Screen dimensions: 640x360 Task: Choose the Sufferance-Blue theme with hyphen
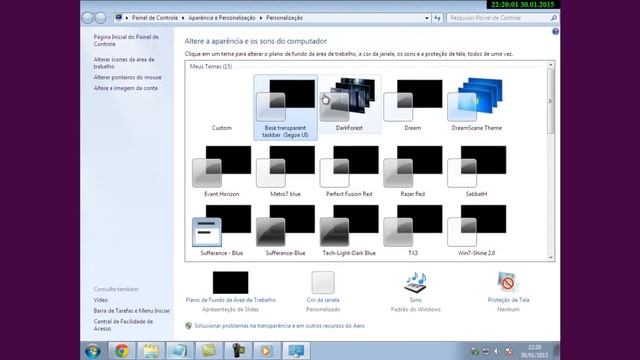(x=285, y=231)
